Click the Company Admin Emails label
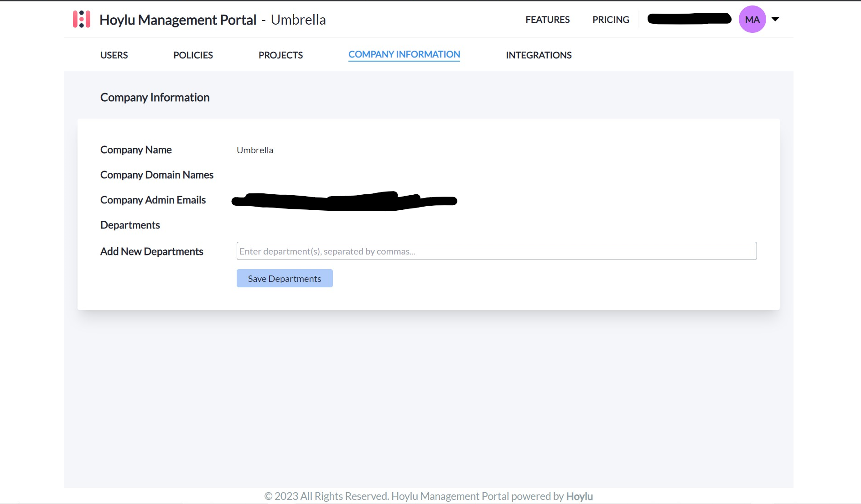 click(153, 200)
